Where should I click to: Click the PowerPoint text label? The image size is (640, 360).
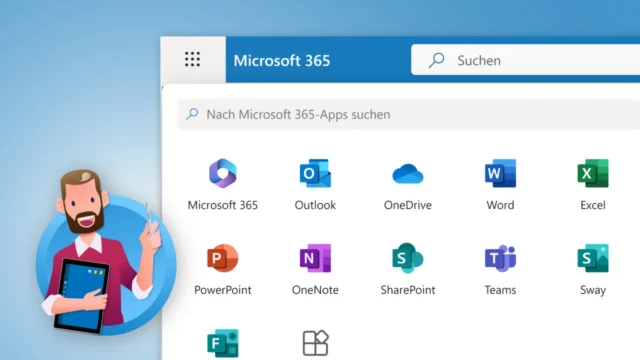coord(223,290)
